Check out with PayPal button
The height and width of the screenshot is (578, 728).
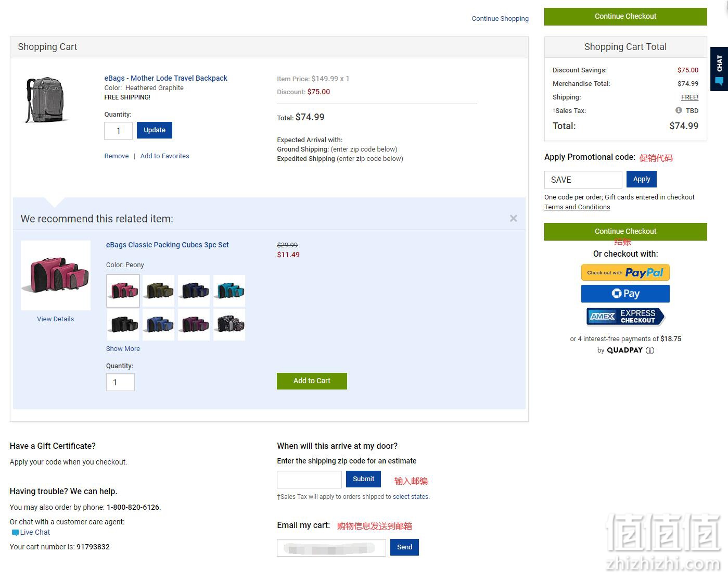625,272
